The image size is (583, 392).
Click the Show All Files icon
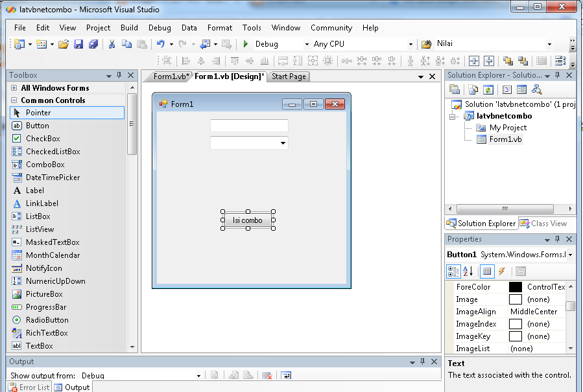(474, 89)
